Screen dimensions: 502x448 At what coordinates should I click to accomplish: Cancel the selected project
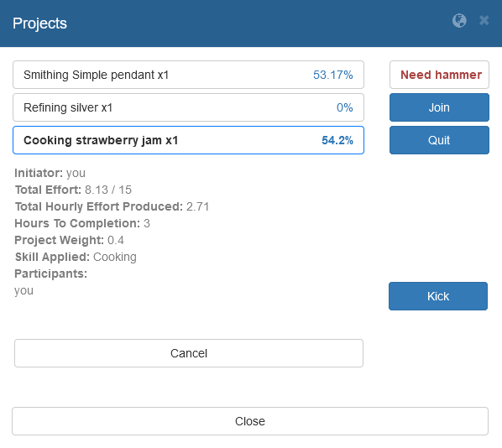pos(189,353)
